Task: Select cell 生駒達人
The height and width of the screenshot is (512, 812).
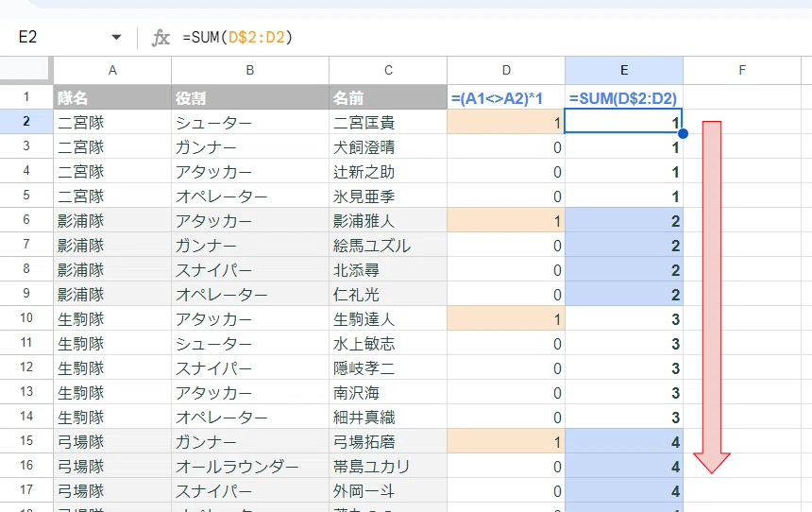Action: pyautogui.click(x=388, y=318)
